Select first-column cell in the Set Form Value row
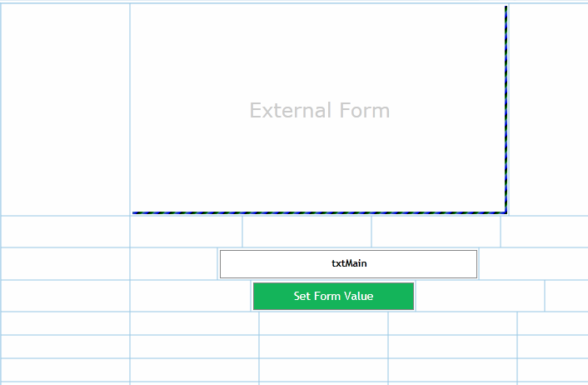The height and width of the screenshot is (385, 588). pos(65,296)
